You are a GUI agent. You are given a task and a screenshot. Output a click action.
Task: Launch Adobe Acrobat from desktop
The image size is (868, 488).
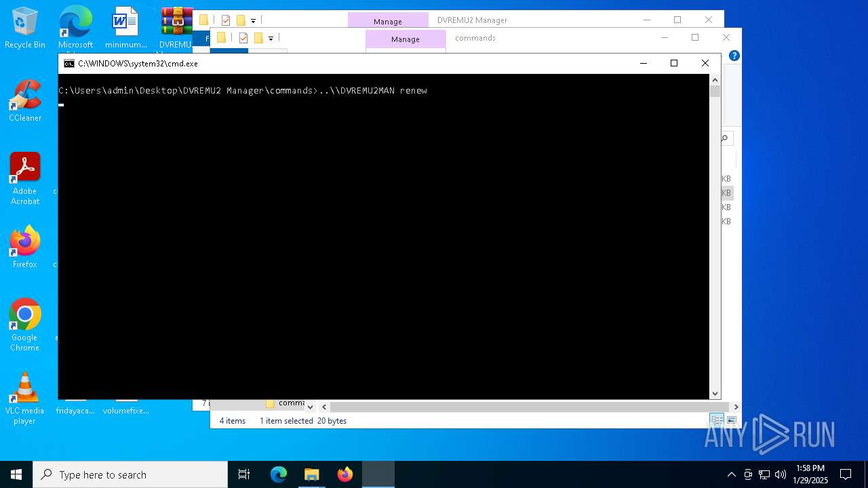click(x=25, y=179)
